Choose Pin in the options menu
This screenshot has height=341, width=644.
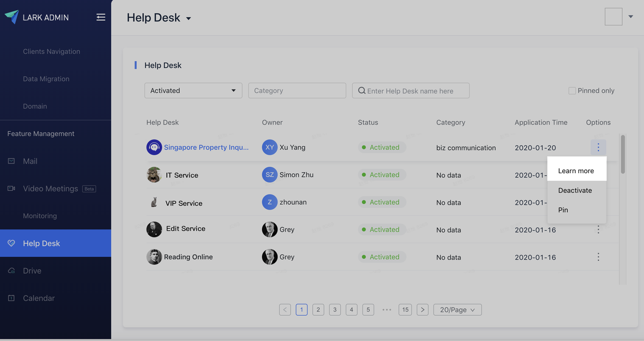point(563,210)
